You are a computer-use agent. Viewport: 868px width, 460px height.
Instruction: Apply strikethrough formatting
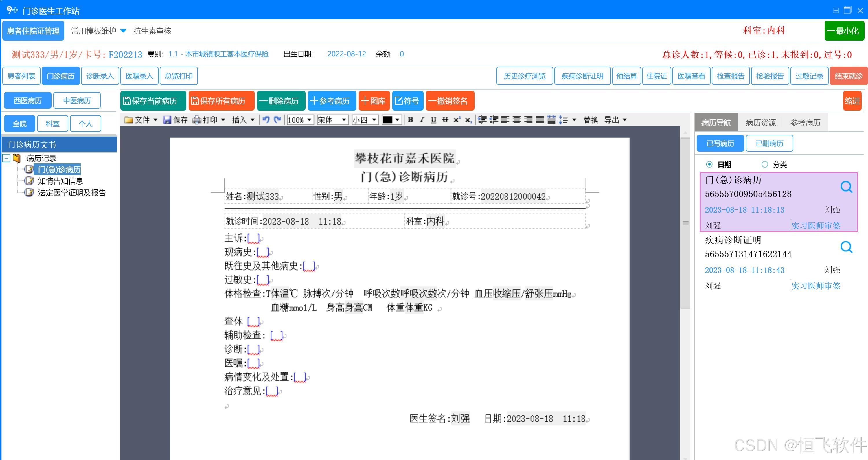point(445,120)
